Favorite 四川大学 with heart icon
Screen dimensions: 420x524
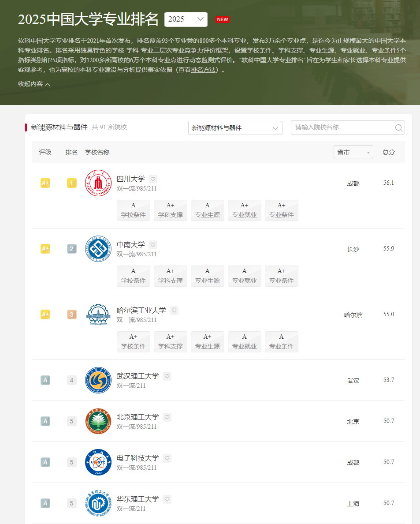(x=153, y=179)
